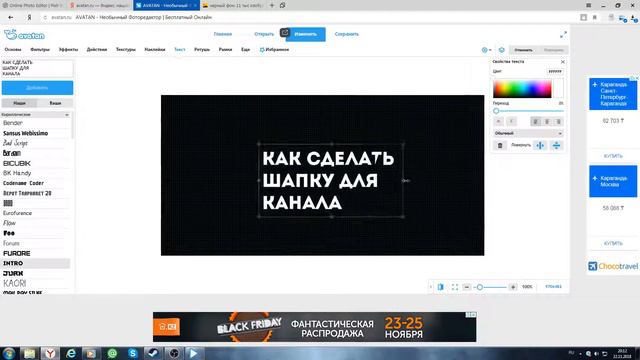Zoom out with the minus button
Viewport: 640px width, 360px height.
click(467, 287)
